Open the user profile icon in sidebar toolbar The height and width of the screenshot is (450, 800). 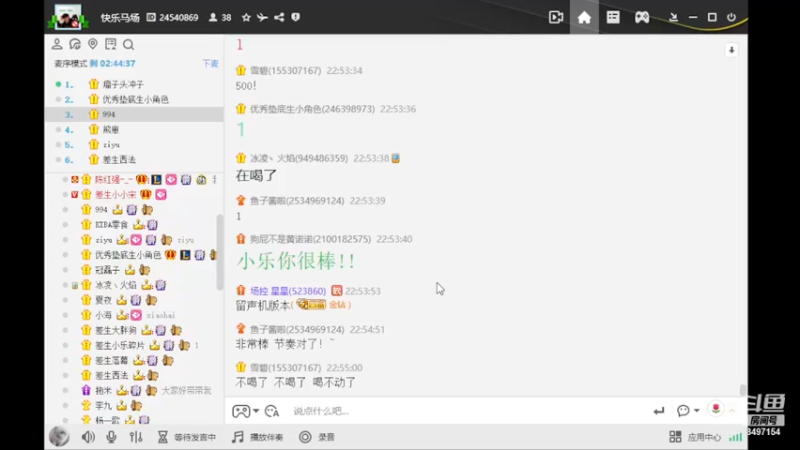click(57, 44)
